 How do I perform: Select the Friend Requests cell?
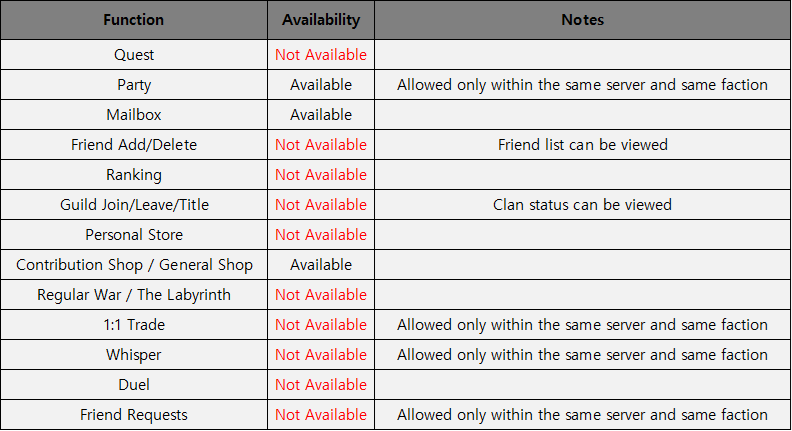pyautogui.click(x=134, y=415)
